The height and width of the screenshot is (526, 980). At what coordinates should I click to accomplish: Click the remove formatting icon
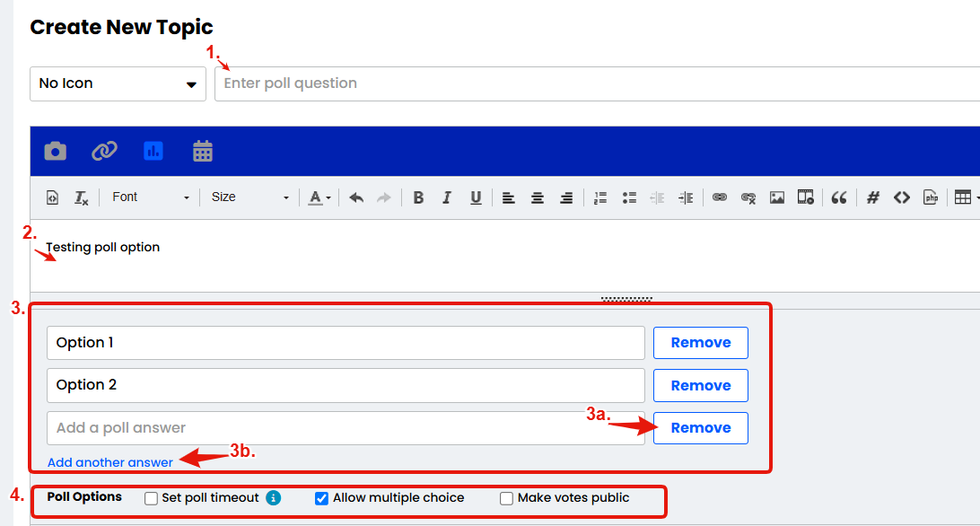pos(82,197)
